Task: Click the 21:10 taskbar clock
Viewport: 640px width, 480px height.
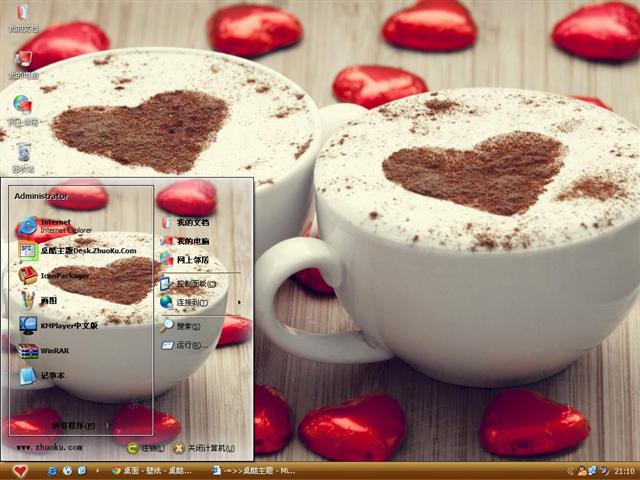Action: coord(624,471)
